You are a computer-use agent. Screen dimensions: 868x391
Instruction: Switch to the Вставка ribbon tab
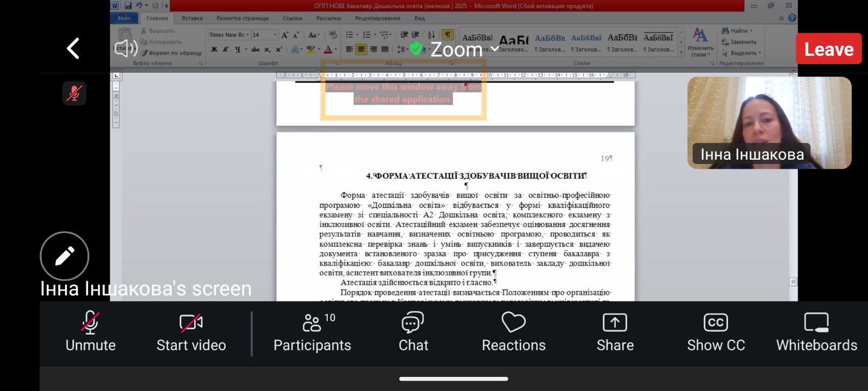(x=192, y=18)
